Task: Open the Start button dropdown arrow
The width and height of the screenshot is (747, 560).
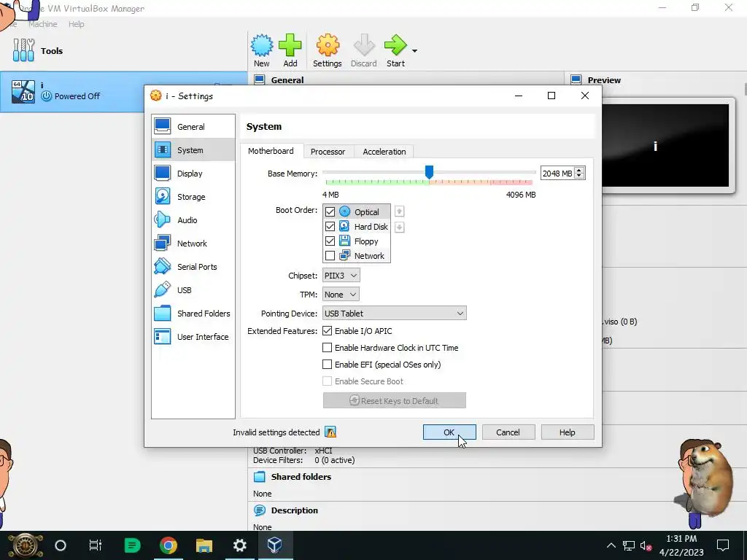Action: coord(414,51)
